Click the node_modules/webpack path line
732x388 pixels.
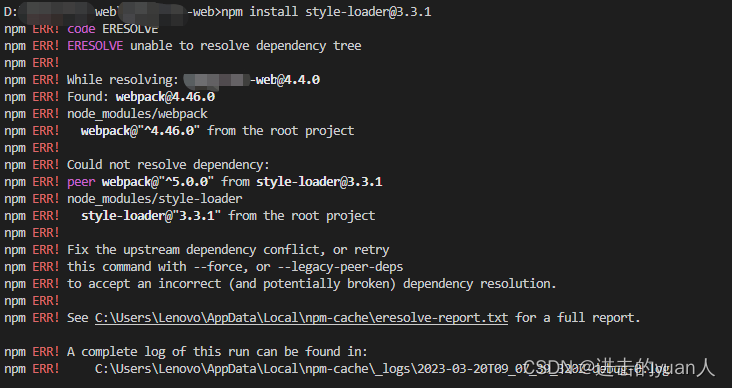click(x=137, y=114)
